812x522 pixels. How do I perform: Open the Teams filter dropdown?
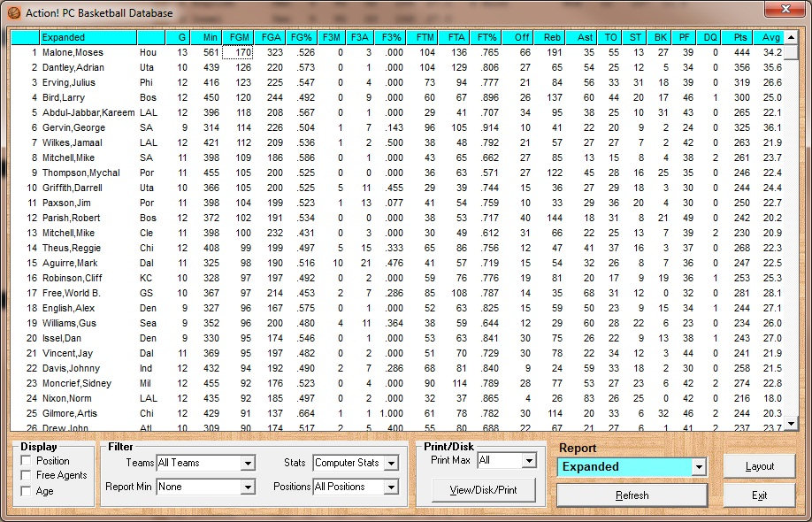tap(248, 463)
